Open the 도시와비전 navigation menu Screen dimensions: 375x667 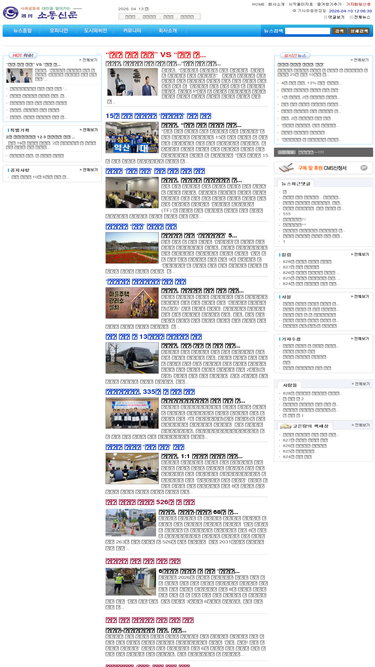tap(95, 31)
